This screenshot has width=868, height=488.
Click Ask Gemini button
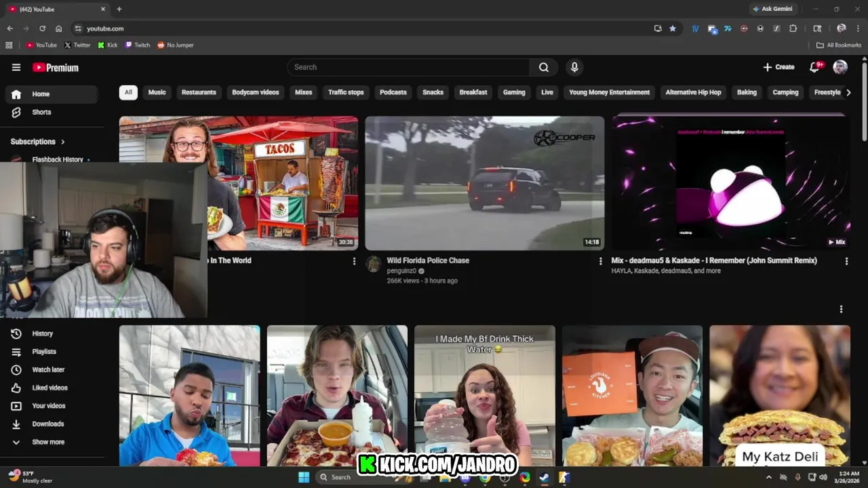(x=772, y=9)
